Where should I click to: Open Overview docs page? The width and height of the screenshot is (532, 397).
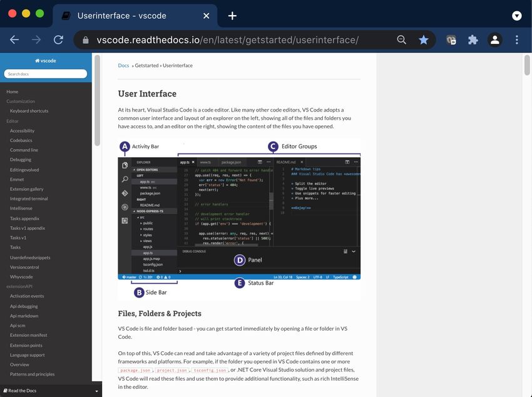(x=19, y=364)
